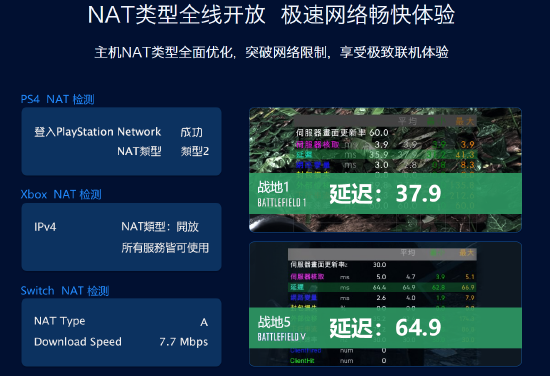Select the Xbox NAT 检测 heading
Viewport: 550px width, 376px height.
pyautogui.click(x=61, y=194)
